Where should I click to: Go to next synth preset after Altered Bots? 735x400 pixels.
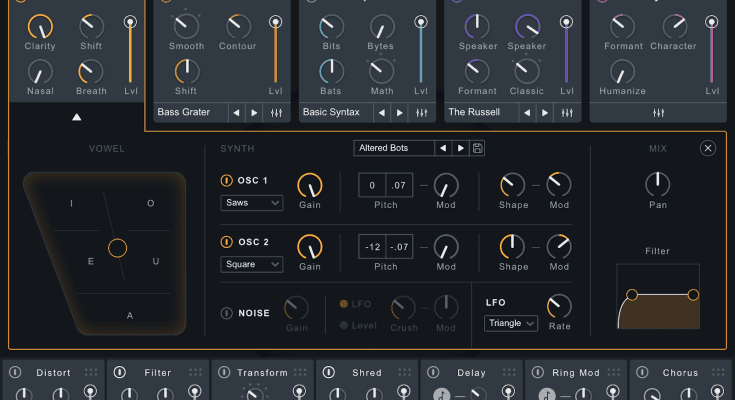click(x=460, y=148)
